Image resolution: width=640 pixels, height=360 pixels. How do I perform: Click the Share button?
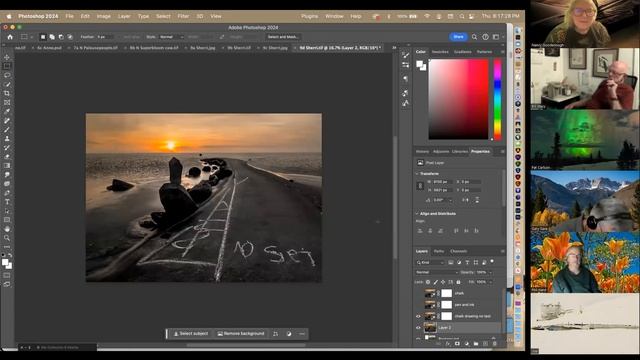pos(458,37)
